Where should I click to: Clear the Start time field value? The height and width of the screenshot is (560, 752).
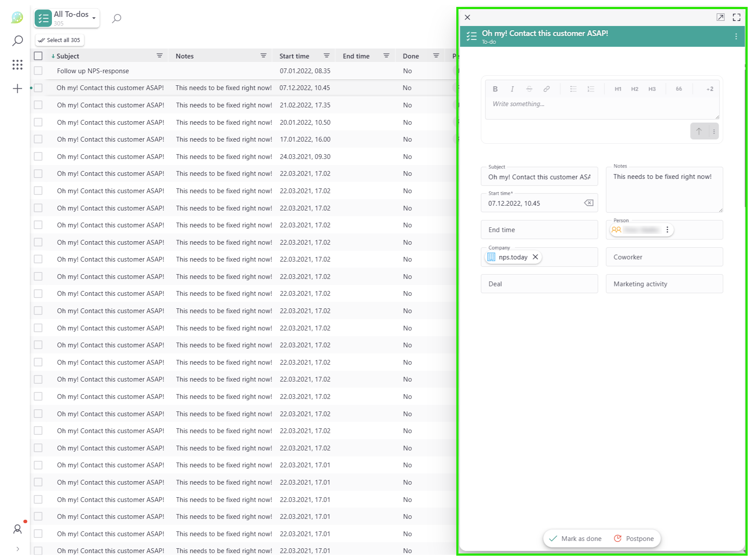click(588, 203)
